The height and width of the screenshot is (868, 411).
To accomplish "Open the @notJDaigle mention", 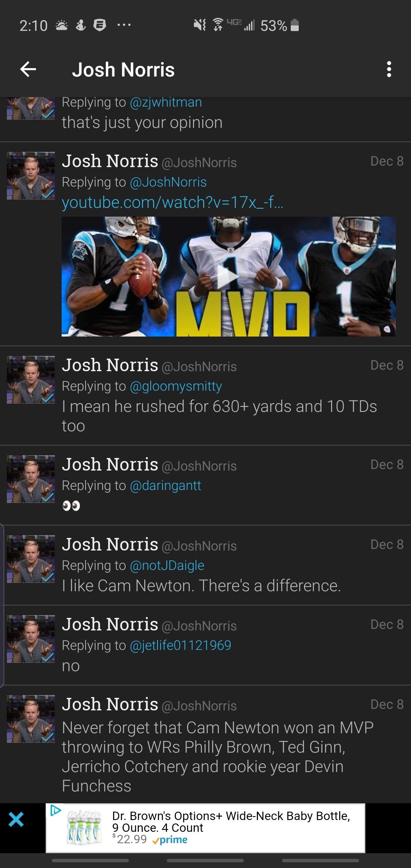I will (x=167, y=565).
